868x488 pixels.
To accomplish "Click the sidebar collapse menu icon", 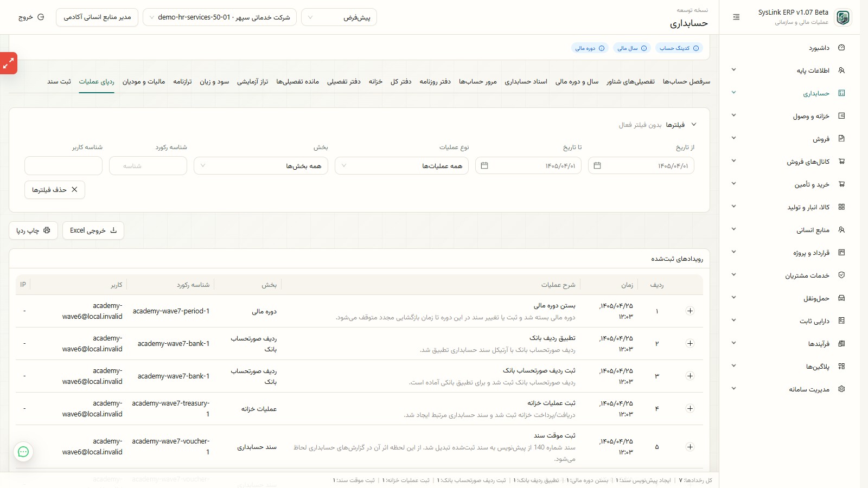I will pos(736,17).
